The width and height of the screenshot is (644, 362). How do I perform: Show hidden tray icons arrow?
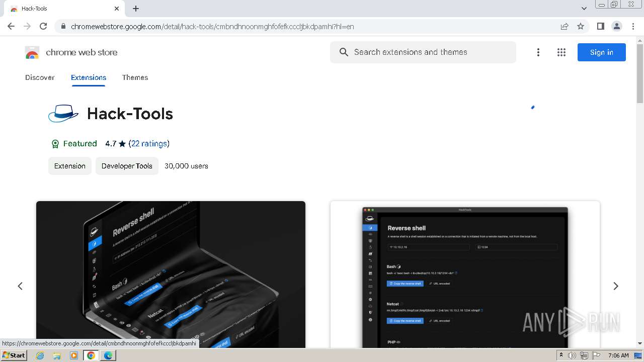point(561,355)
